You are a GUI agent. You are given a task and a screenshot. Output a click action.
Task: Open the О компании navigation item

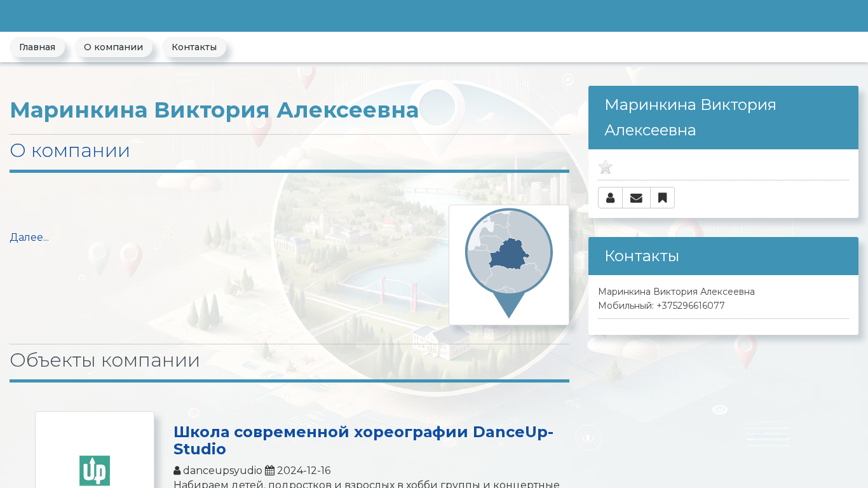(113, 47)
